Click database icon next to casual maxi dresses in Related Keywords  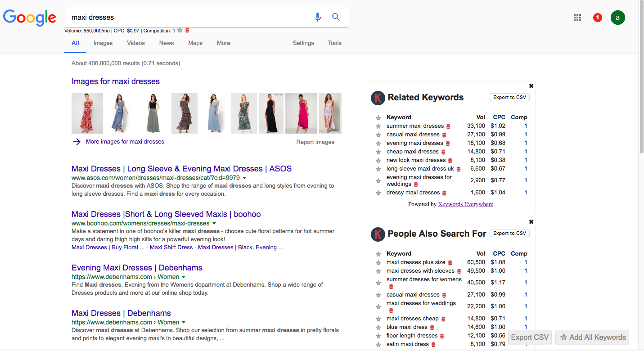click(444, 135)
